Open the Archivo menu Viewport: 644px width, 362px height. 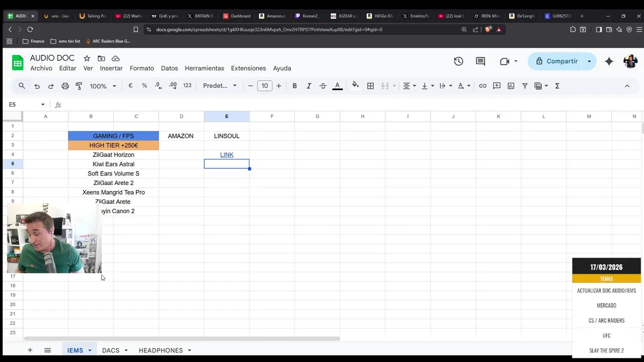41,68
